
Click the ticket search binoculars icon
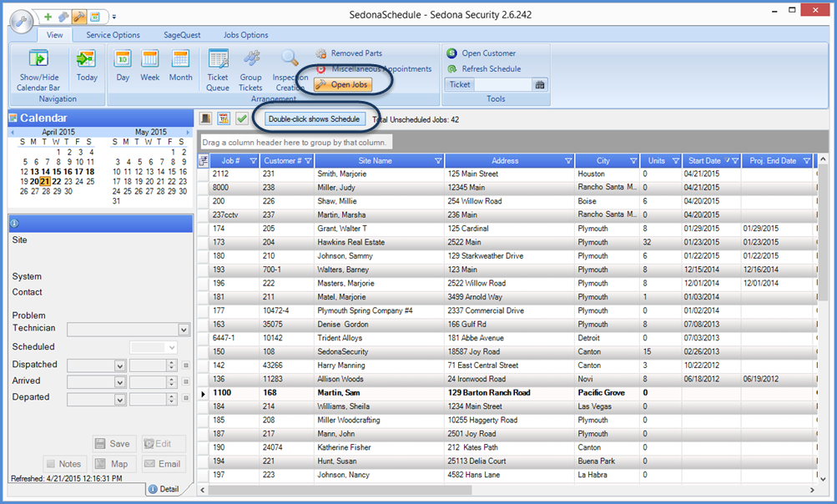coord(540,84)
